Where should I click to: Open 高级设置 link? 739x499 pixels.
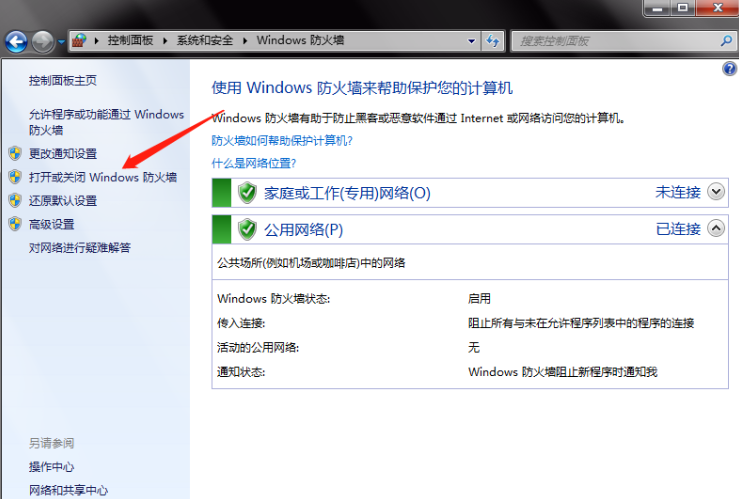pyautogui.click(x=51, y=224)
